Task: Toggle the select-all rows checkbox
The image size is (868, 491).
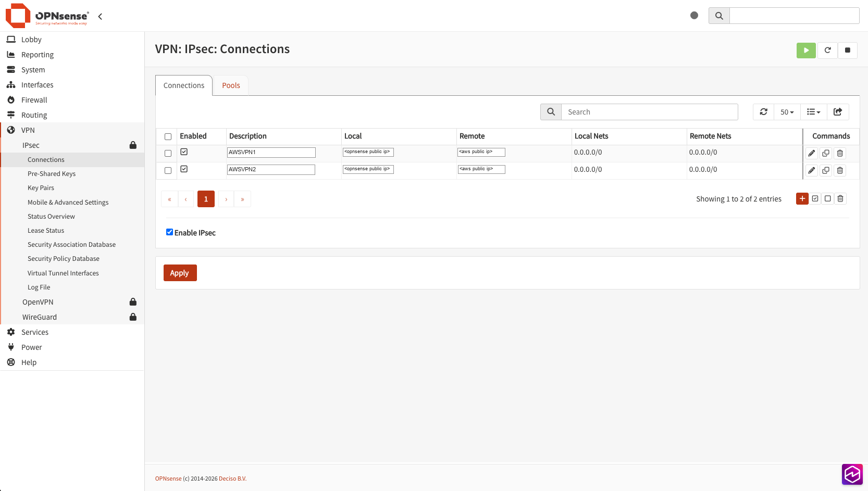Action: (x=168, y=136)
